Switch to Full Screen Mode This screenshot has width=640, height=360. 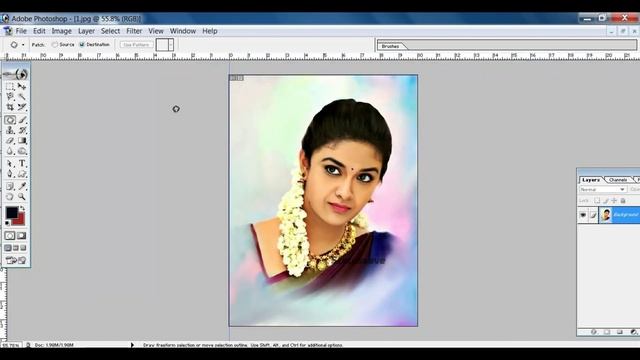23,248
